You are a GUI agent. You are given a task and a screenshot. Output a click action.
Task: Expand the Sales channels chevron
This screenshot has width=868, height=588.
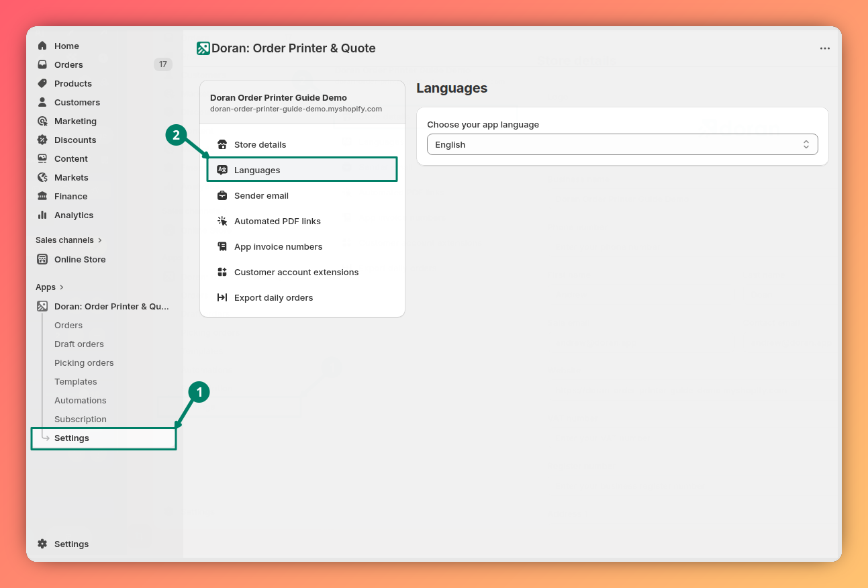point(100,240)
